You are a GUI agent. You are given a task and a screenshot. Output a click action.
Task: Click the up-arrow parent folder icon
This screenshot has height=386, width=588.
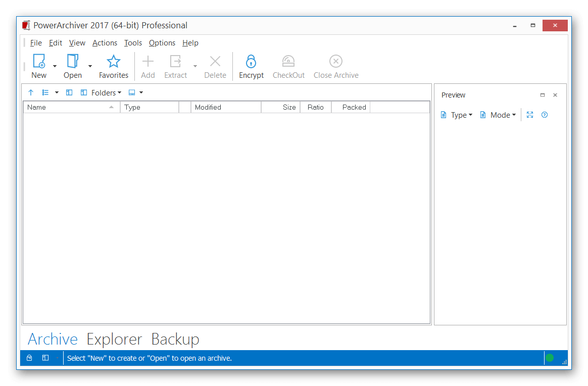click(31, 92)
